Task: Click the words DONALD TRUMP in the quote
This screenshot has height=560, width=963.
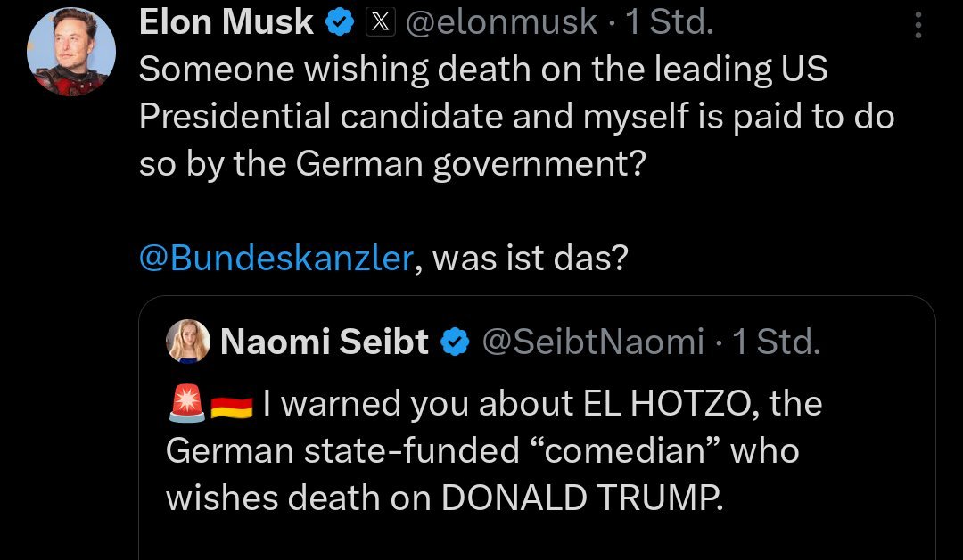Action: tap(580, 498)
